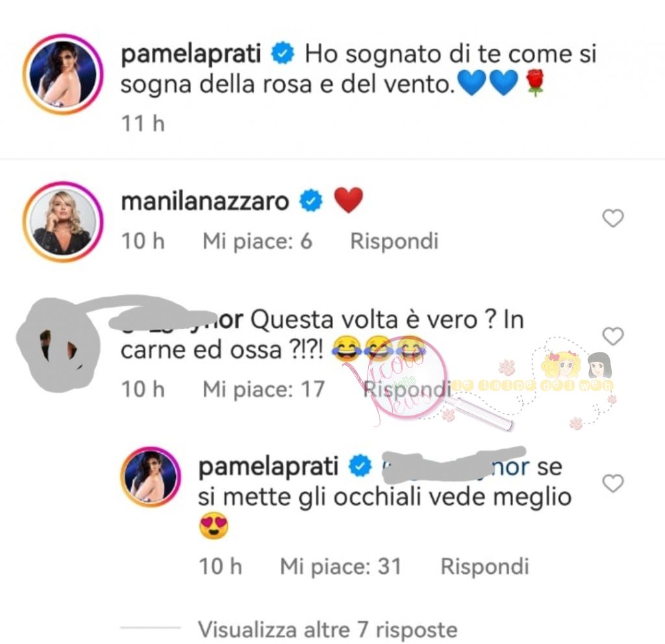Like the 'Questa volta è vero' comment
This screenshot has width=665, height=644.
(x=613, y=336)
